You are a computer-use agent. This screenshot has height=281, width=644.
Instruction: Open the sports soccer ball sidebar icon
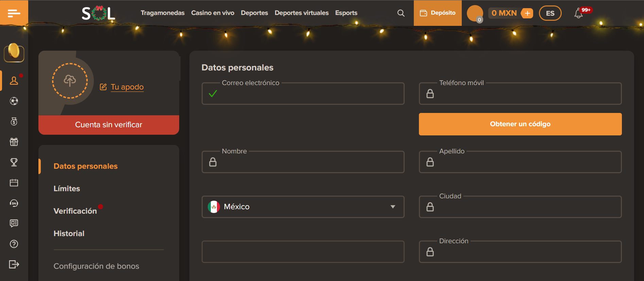point(14,101)
